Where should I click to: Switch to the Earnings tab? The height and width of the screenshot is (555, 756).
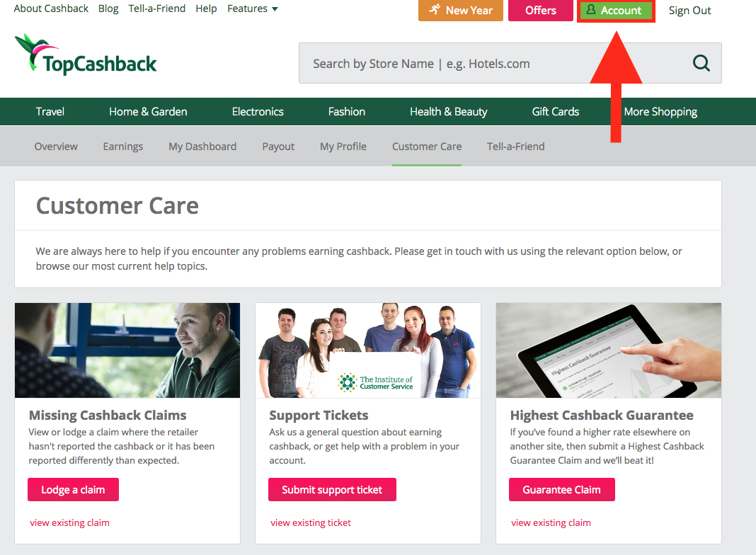tap(123, 147)
